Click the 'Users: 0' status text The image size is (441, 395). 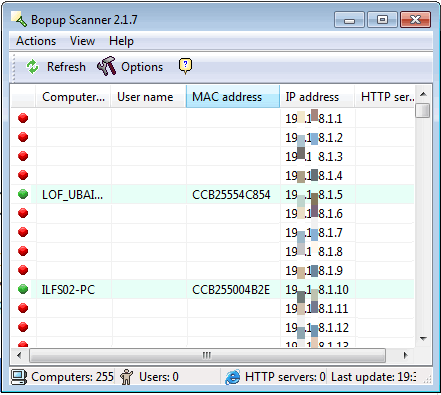[159, 377]
